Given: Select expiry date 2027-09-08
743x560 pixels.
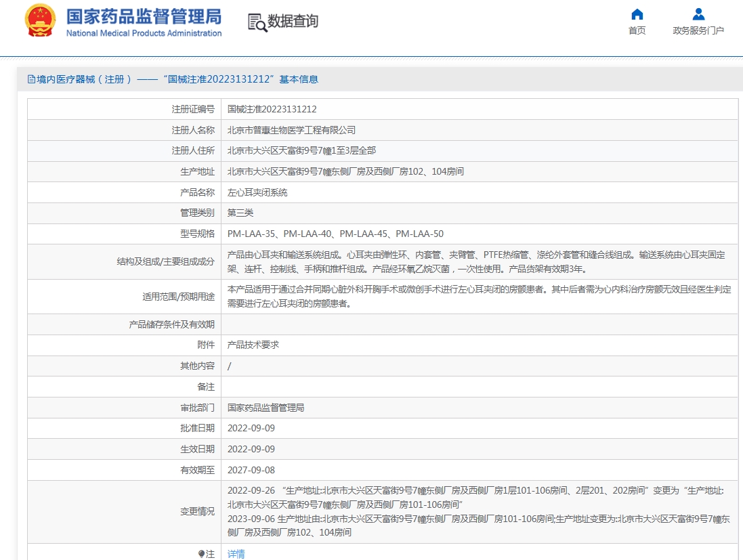Looking at the screenshot, I should tap(251, 470).
